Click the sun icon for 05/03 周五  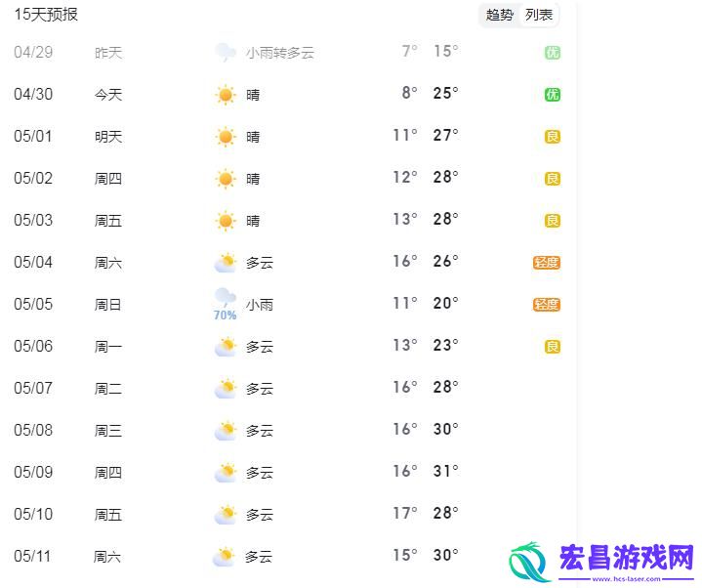coord(226,221)
